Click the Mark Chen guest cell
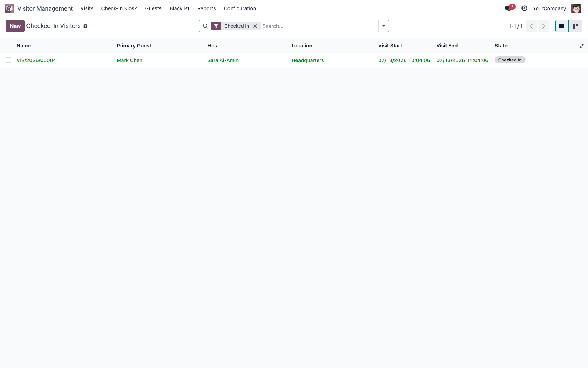The width and height of the screenshot is (588, 368). (x=130, y=60)
